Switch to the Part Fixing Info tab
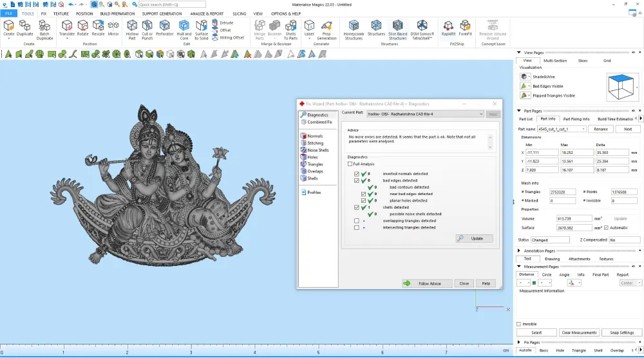 pos(576,119)
